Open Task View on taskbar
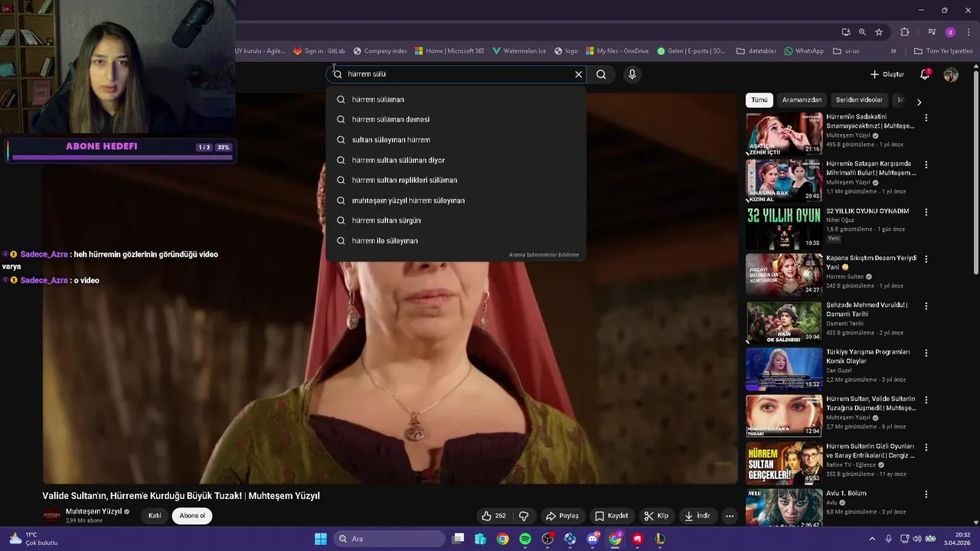Image resolution: width=980 pixels, height=551 pixels. coord(458,539)
